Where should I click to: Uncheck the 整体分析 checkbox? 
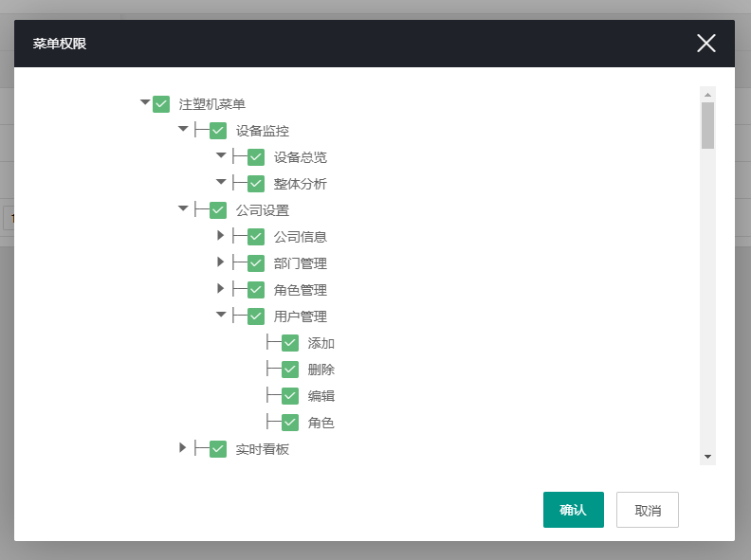point(256,184)
